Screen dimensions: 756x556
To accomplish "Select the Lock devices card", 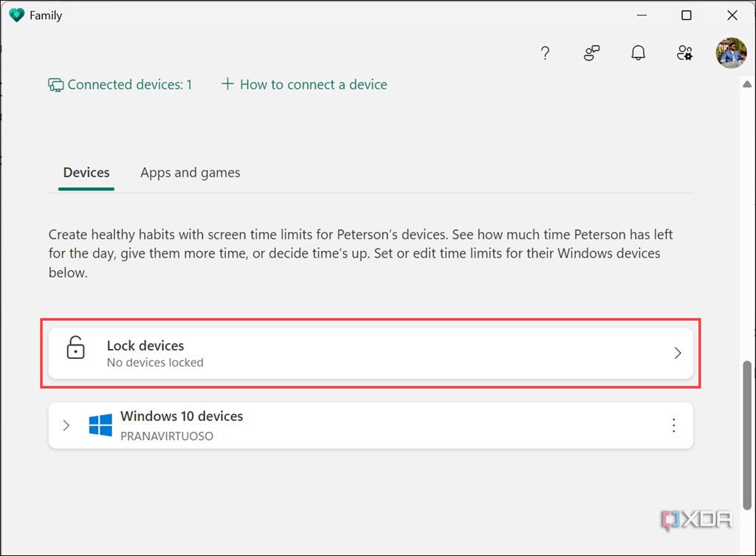I will coord(369,352).
